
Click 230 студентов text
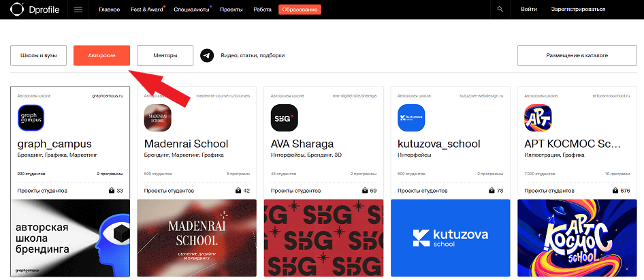[x=31, y=174]
